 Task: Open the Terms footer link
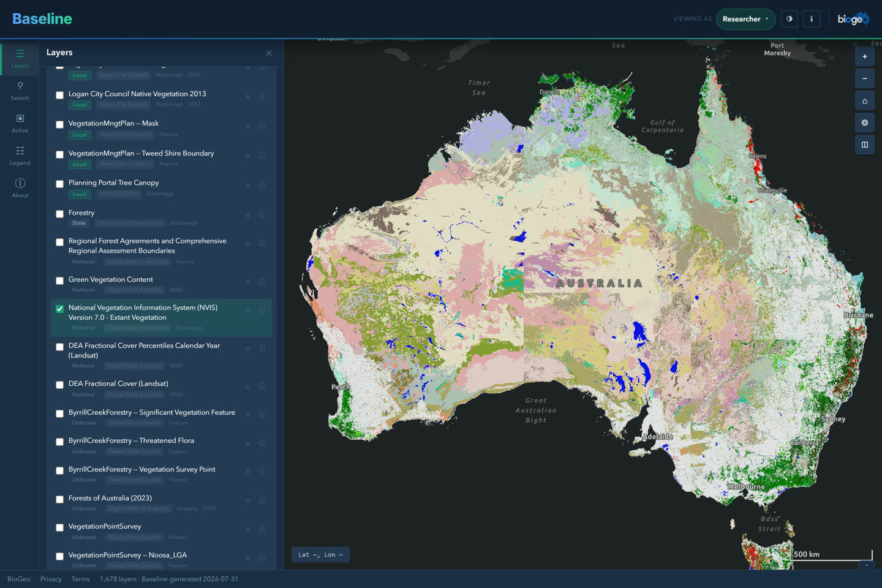(80, 579)
